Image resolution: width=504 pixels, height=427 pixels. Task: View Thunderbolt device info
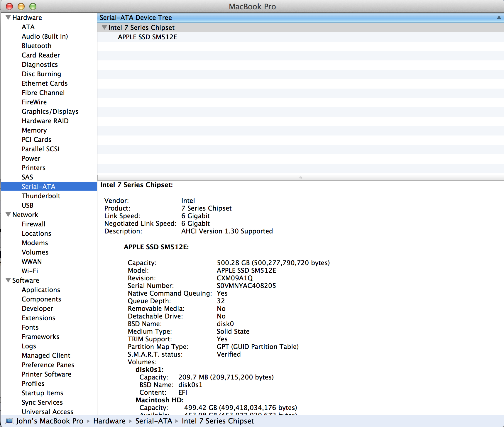point(41,196)
